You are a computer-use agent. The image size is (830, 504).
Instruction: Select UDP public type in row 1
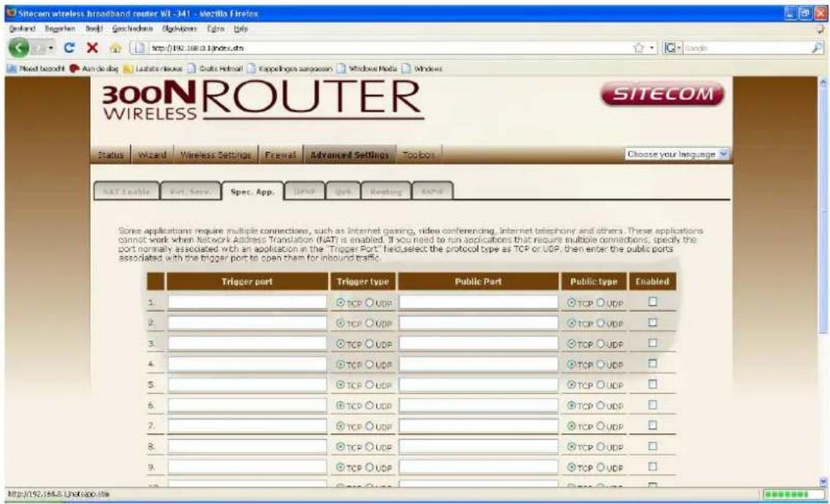pos(601,303)
